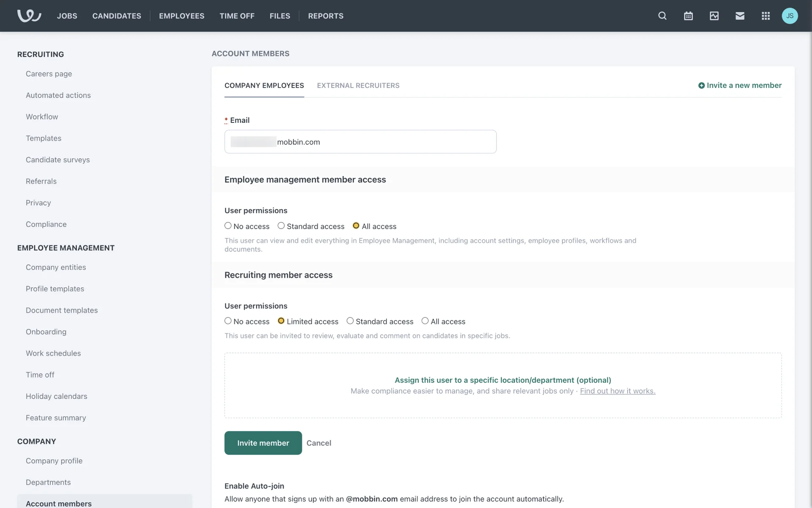Select Standard access under Recruiting permissions
812x508 pixels.
(x=350, y=321)
